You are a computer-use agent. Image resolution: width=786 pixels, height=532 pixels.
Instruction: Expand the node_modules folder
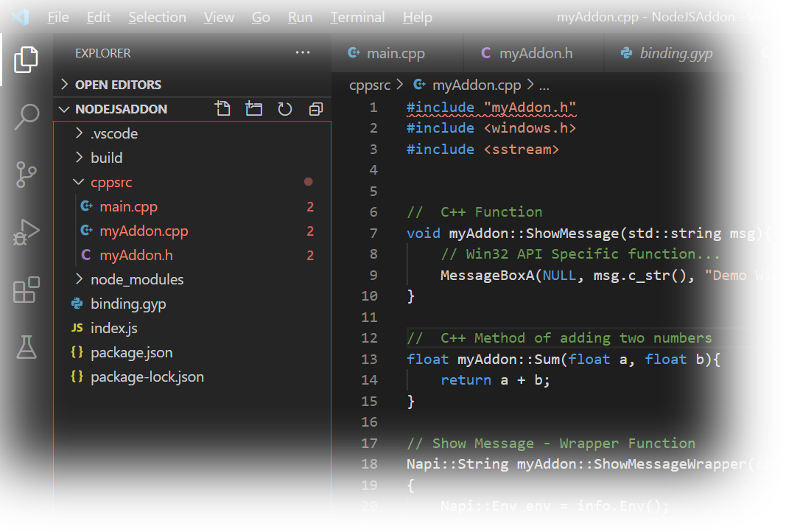point(137,280)
